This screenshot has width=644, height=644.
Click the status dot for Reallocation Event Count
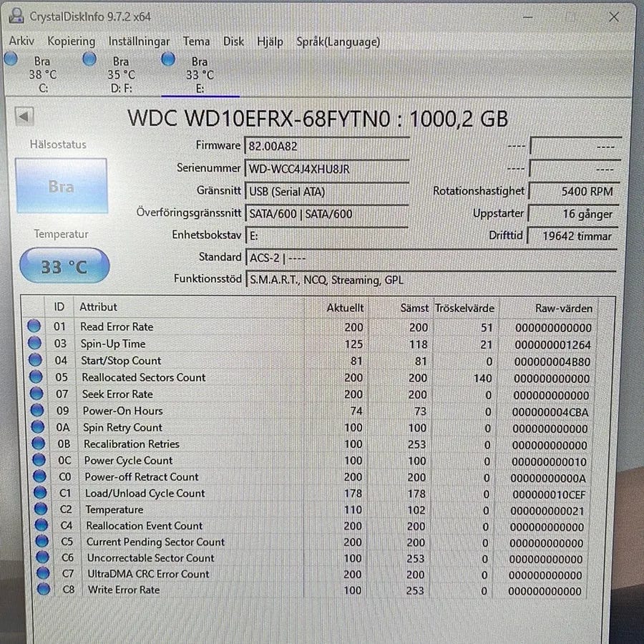click(x=42, y=525)
